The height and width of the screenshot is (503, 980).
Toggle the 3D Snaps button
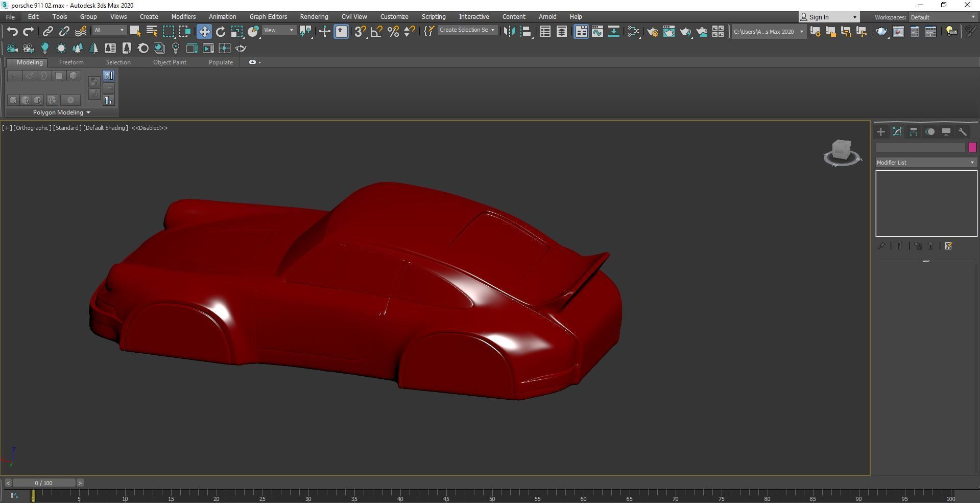click(x=360, y=32)
